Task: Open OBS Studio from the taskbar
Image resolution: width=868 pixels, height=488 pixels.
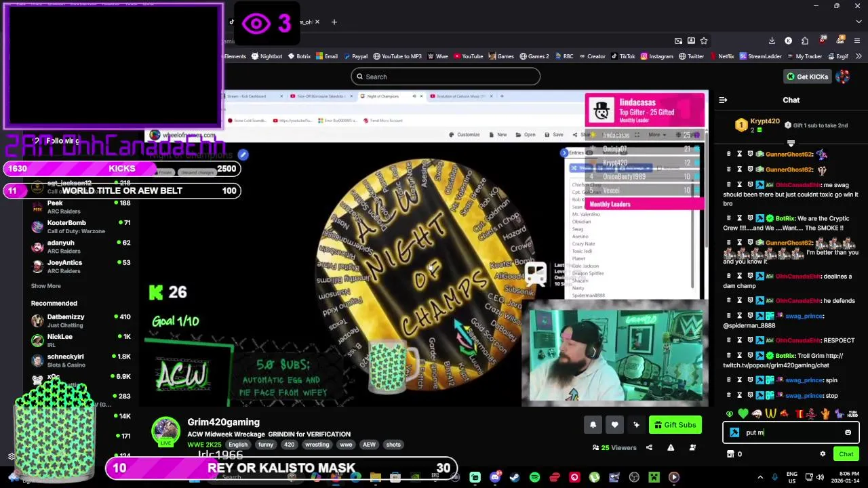Action: 634,477
